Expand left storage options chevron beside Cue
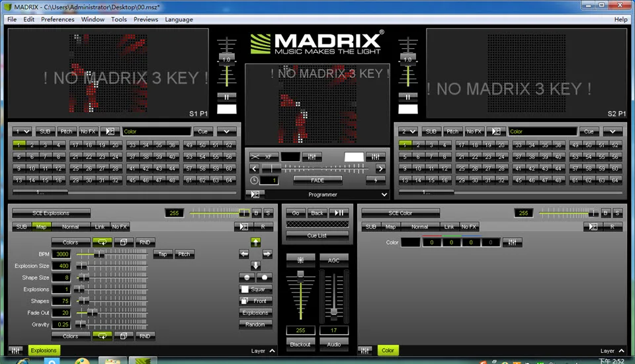This screenshot has width=635, height=364. coord(226,131)
